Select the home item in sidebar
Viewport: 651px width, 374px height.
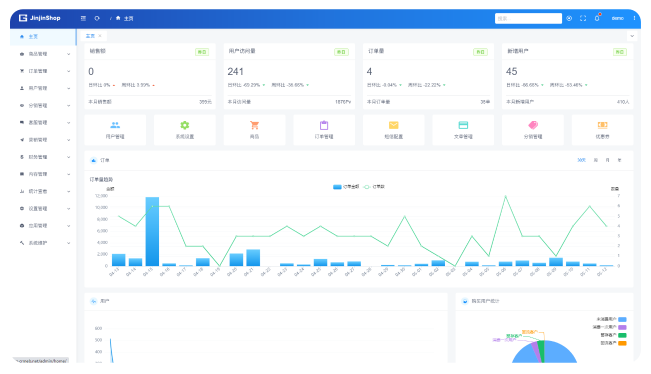click(x=43, y=37)
